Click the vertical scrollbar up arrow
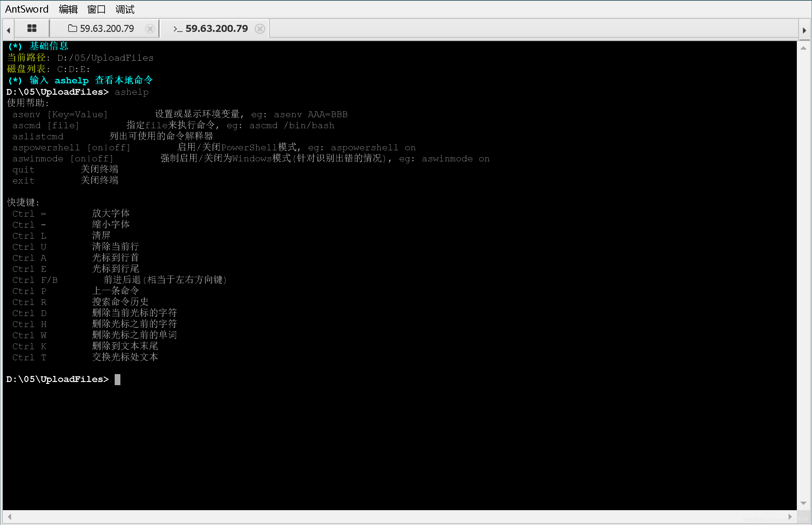The width and height of the screenshot is (812, 525). 803,48
